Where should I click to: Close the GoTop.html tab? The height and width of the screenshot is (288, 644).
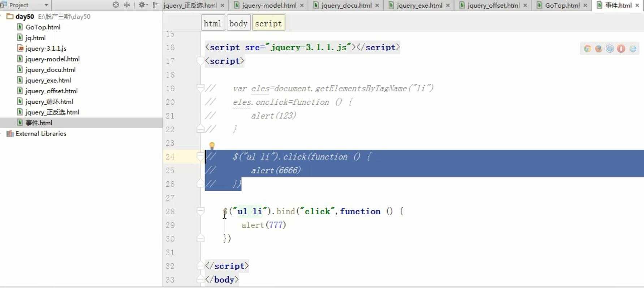[x=585, y=5]
